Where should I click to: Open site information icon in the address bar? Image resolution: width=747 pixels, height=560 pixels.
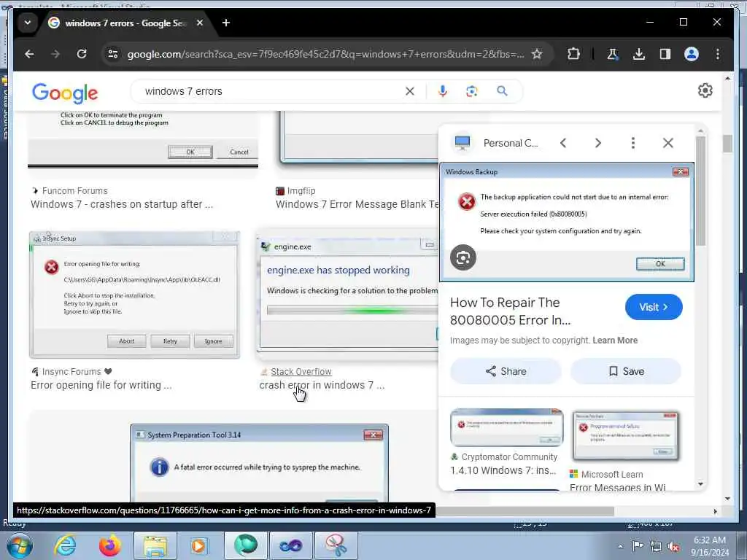[x=113, y=54]
